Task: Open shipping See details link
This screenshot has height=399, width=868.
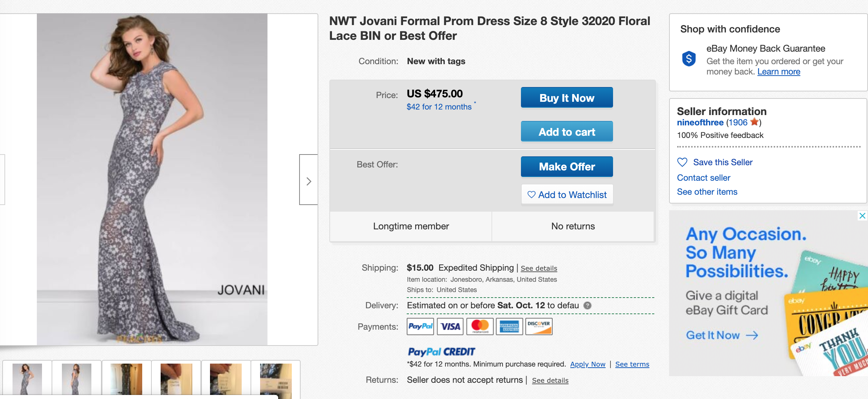Action: pyautogui.click(x=539, y=268)
